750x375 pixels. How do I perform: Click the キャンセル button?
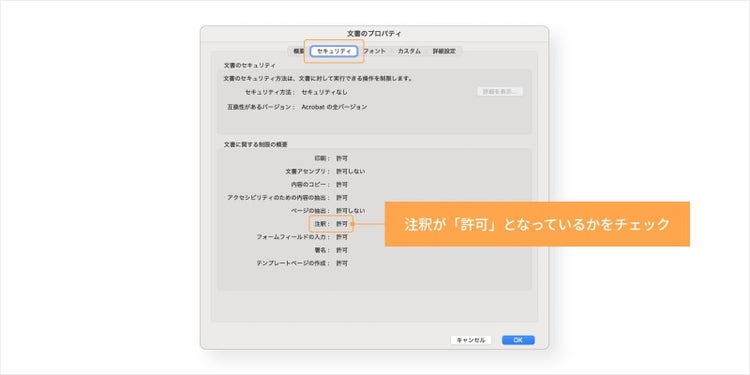(x=471, y=340)
